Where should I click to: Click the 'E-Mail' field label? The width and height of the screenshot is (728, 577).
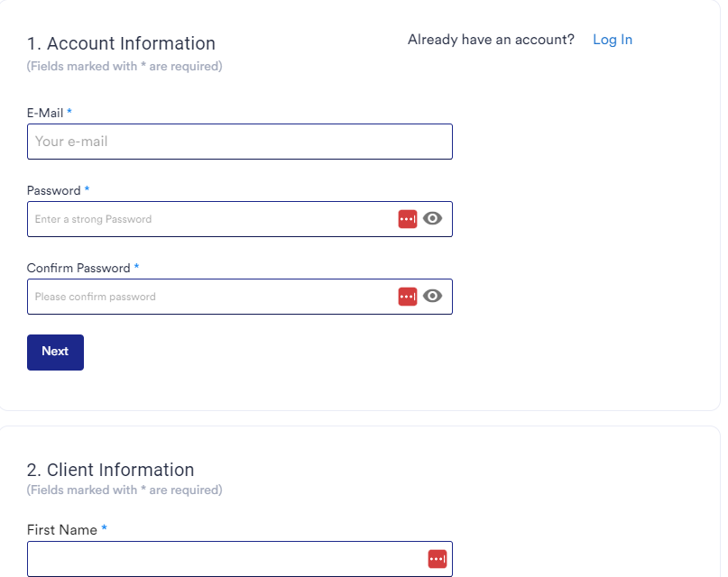pos(45,114)
